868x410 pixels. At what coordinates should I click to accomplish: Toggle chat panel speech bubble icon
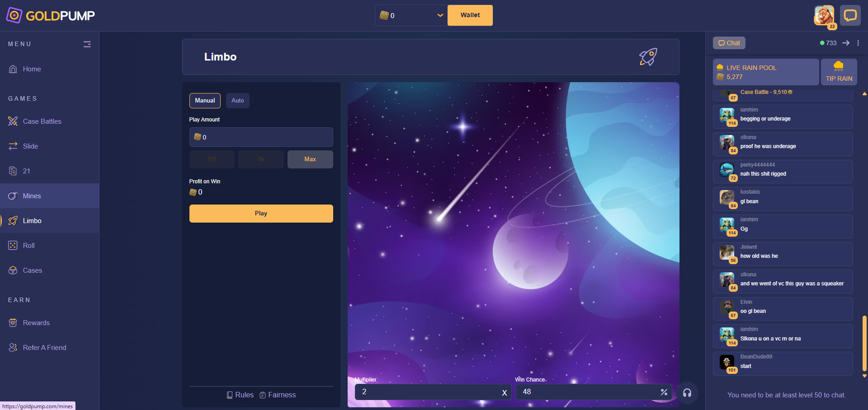pos(850,15)
